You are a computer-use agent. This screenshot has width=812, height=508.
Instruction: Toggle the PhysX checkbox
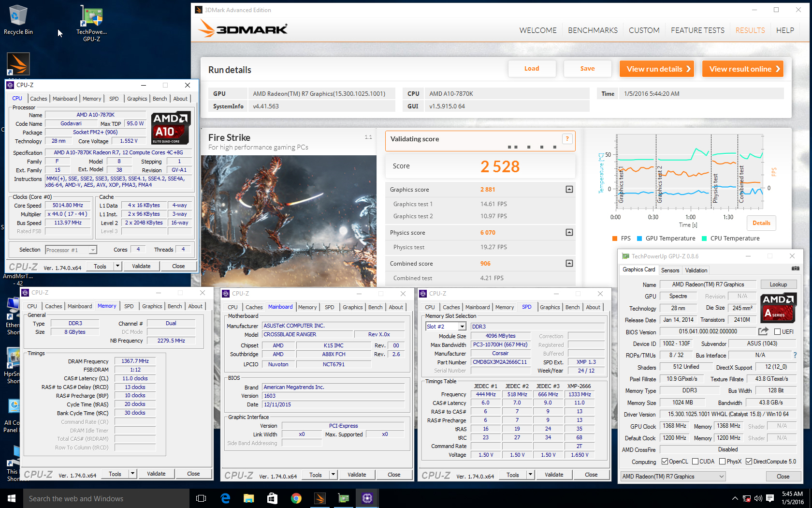pyautogui.click(x=722, y=462)
